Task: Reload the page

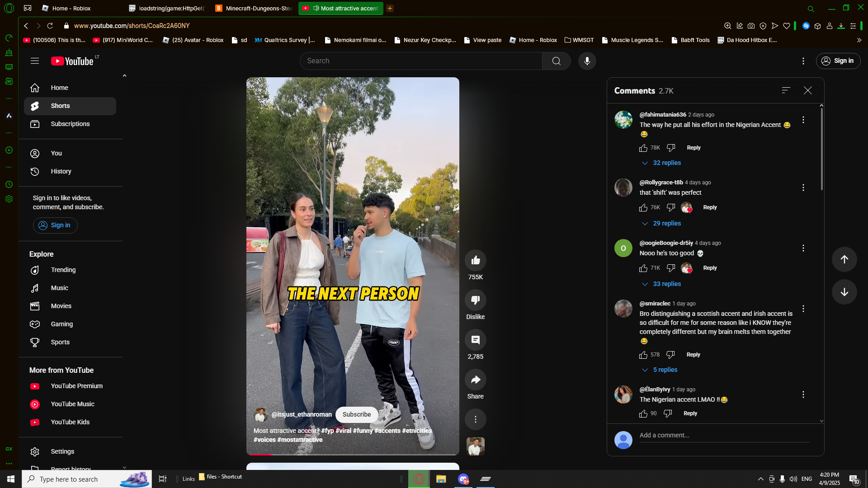Action: (x=50, y=26)
